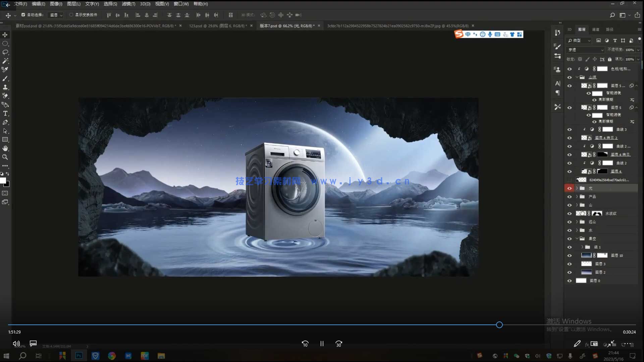Click the video progress slider handle
644x362 pixels.
pos(499,325)
